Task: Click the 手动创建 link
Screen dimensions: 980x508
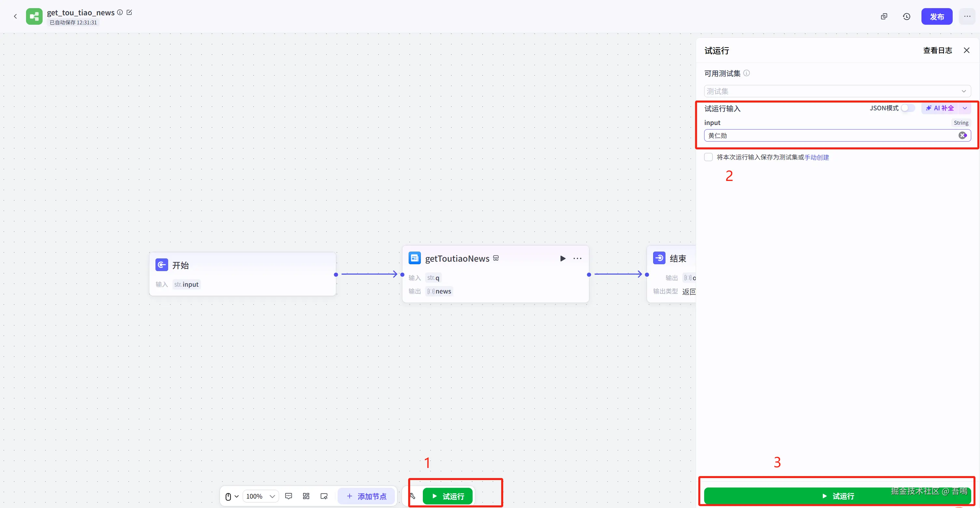Action: (x=816, y=157)
